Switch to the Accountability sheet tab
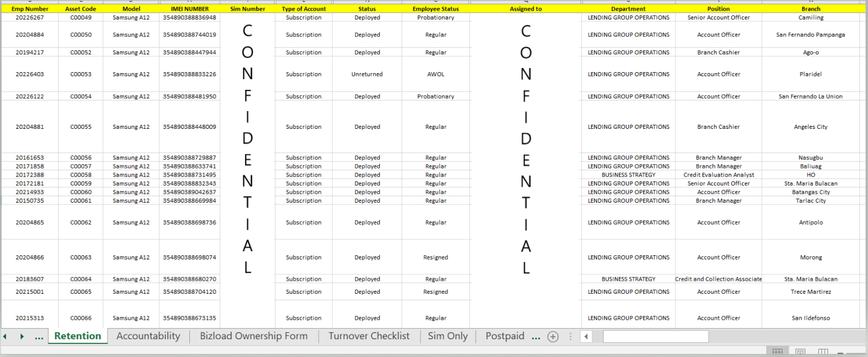 (148, 336)
